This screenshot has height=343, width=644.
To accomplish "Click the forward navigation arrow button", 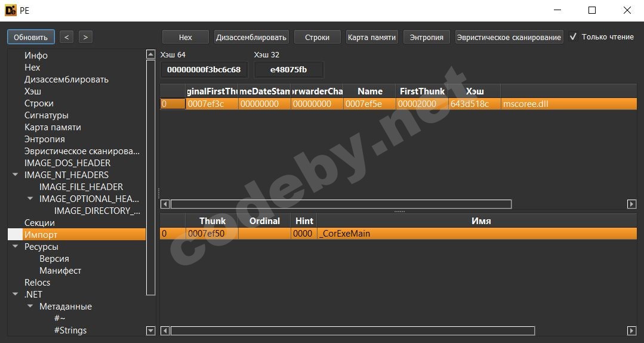I will 85,37.
